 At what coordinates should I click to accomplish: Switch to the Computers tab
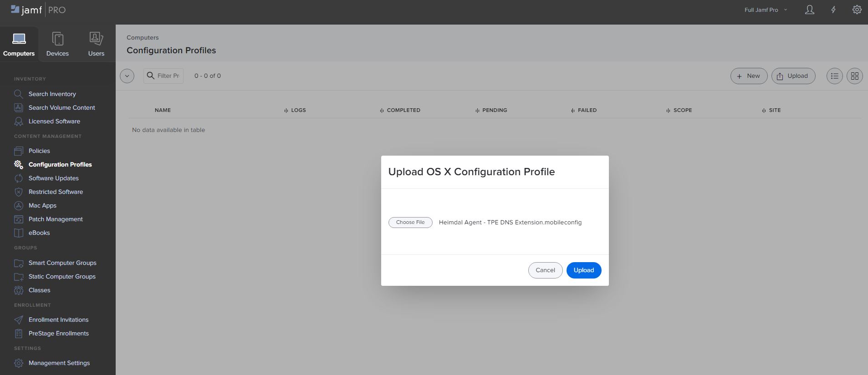pos(19,44)
